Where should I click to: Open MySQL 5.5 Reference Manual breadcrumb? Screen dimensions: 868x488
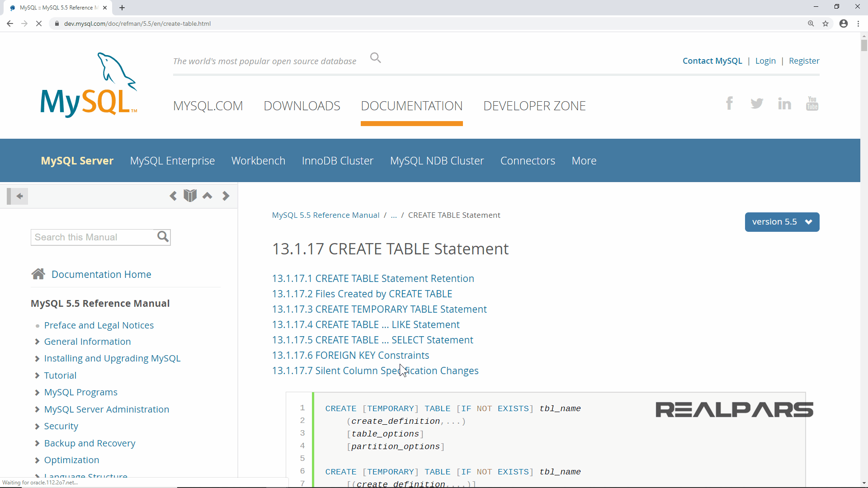click(325, 215)
